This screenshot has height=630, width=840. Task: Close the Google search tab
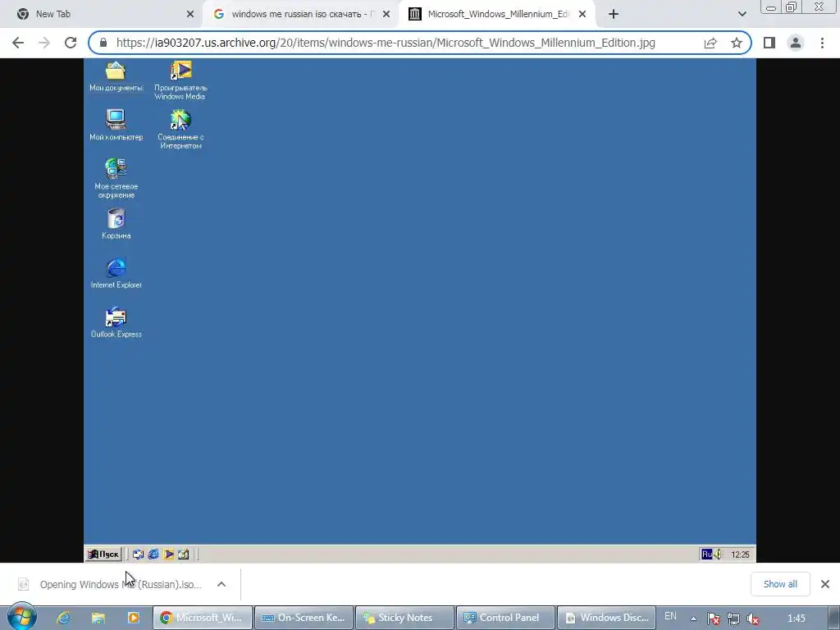pos(386,14)
